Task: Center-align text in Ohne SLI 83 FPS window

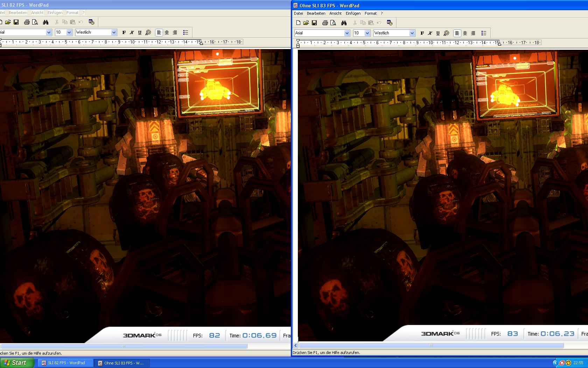Action: pyautogui.click(x=465, y=33)
